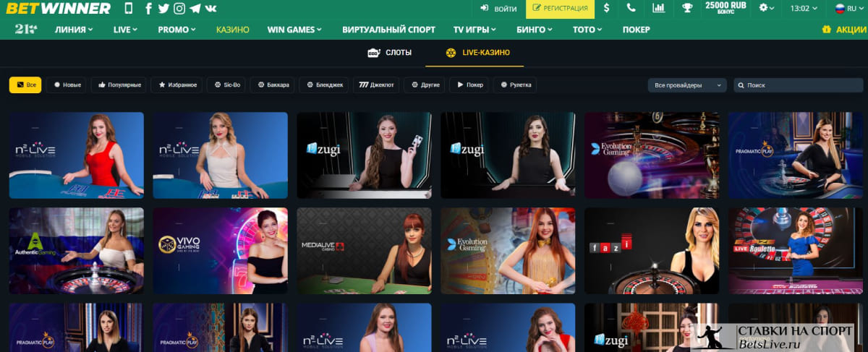Open the mobile app phone icon

pos(129,9)
